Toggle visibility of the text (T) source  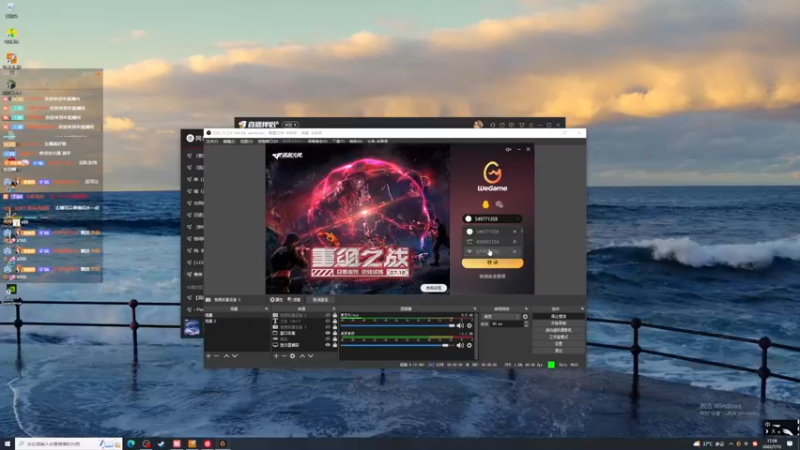click(328, 321)
